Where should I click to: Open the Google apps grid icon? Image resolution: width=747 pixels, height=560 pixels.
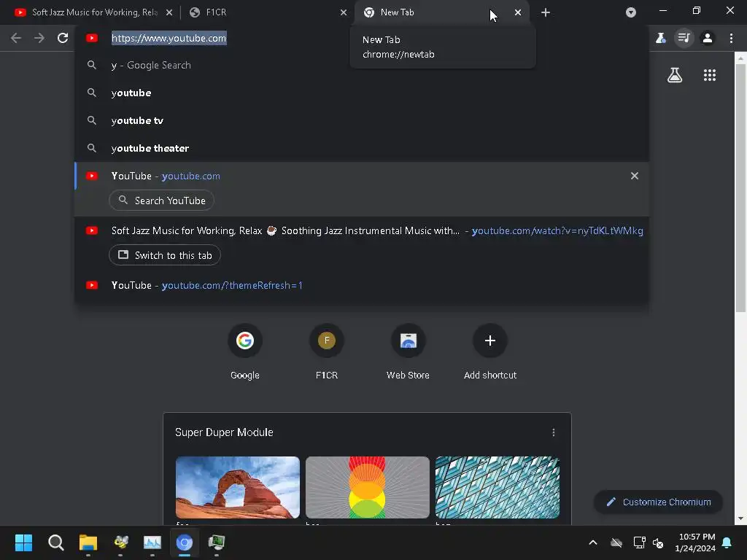[710, 75]
